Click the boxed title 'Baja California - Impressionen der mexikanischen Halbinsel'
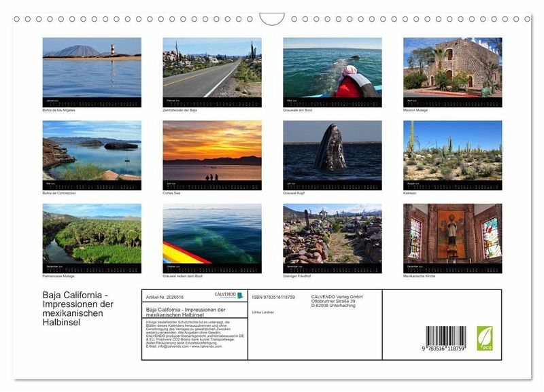This screenshot has height=392, width=544. 186,313
